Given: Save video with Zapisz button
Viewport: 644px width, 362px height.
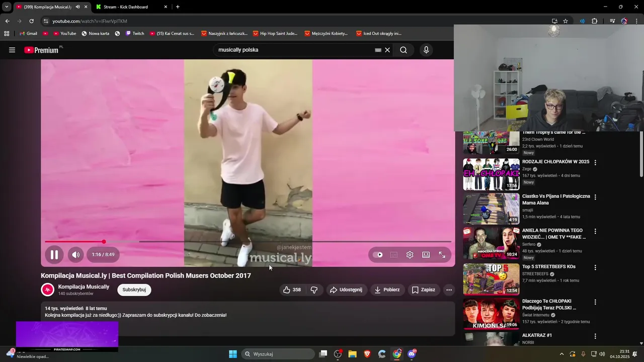Looking at the screenshot, I should click(423, 290).
